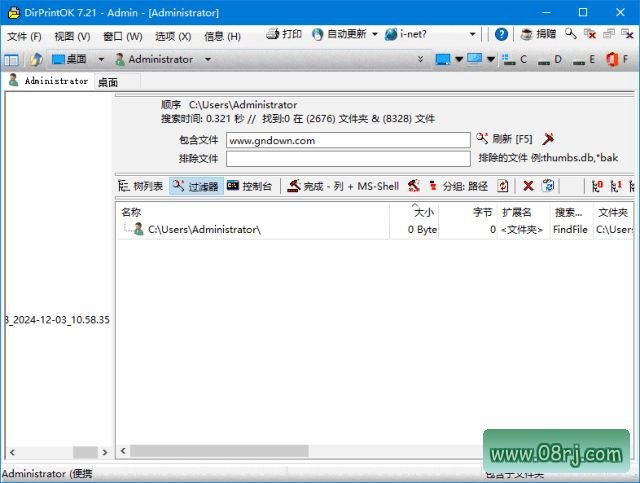The height and width of the screenshot is (483, 640).
Task: Click the 文件夹 column header
Action: (613, 212)
